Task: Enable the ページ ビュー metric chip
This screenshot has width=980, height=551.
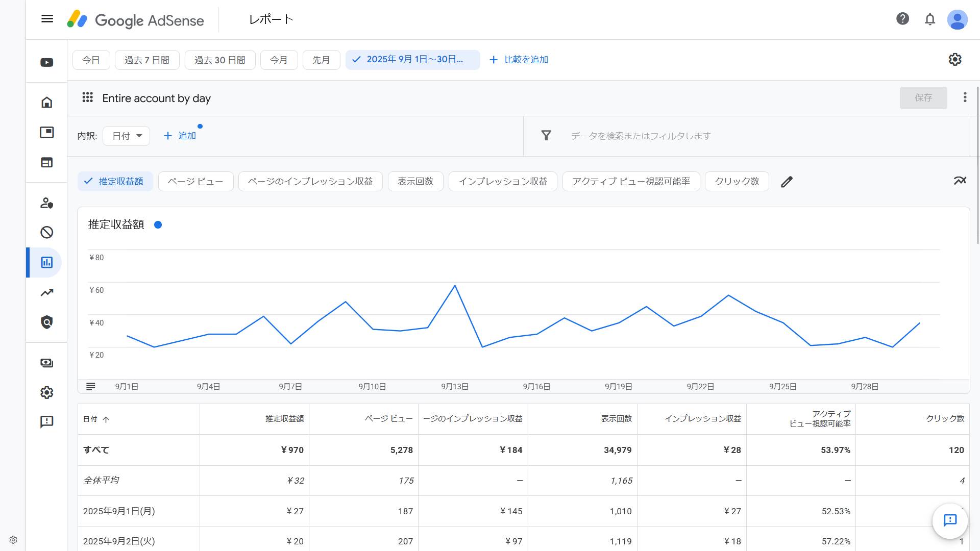Action: coord(195,182)
